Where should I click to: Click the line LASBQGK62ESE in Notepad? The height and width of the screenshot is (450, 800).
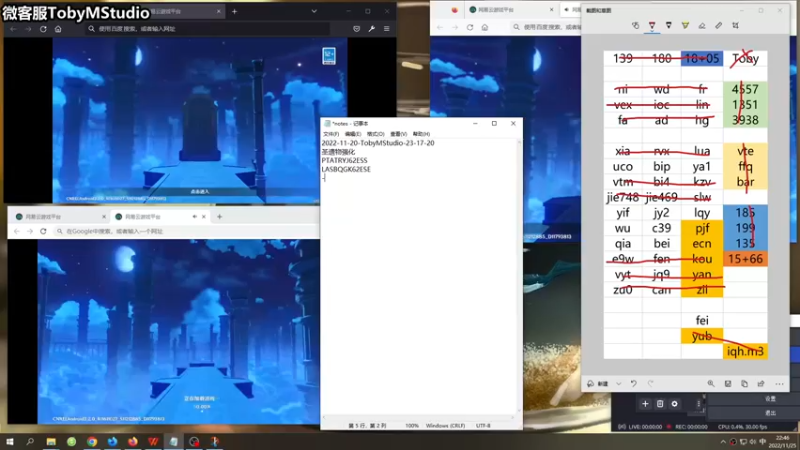[346, 169]
